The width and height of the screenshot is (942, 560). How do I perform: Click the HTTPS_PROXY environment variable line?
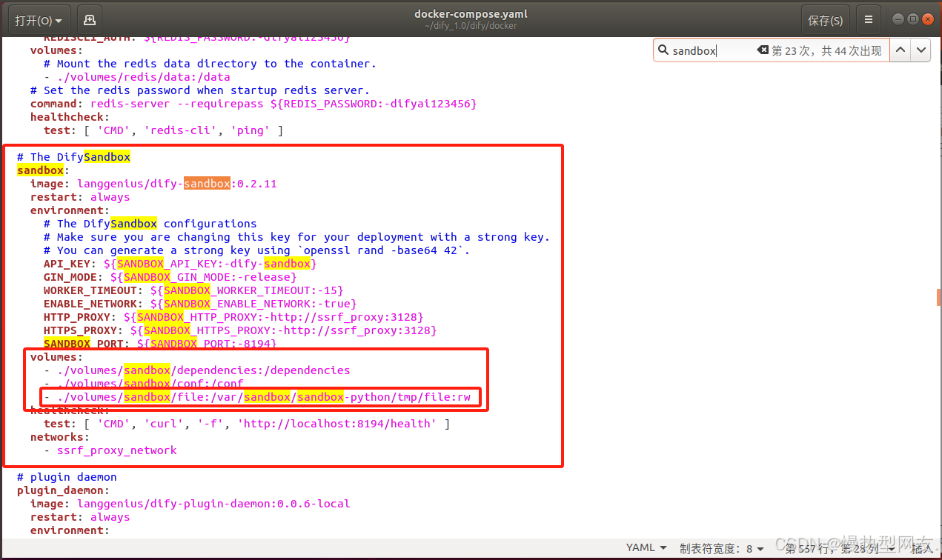click(240, 330)
